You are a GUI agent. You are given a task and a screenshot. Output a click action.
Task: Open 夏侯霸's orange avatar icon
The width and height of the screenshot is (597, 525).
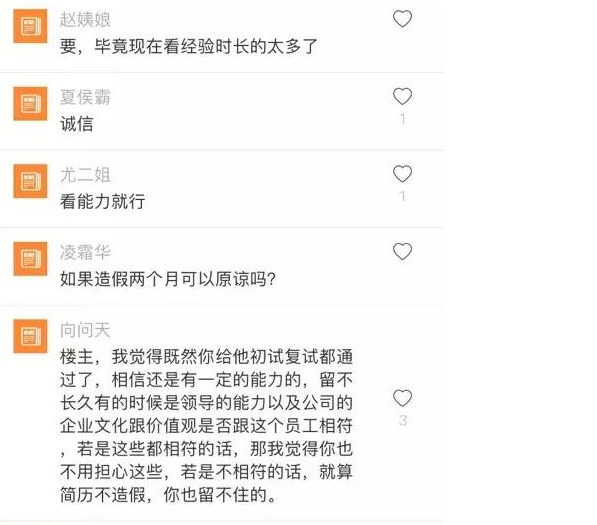point(30,104)
